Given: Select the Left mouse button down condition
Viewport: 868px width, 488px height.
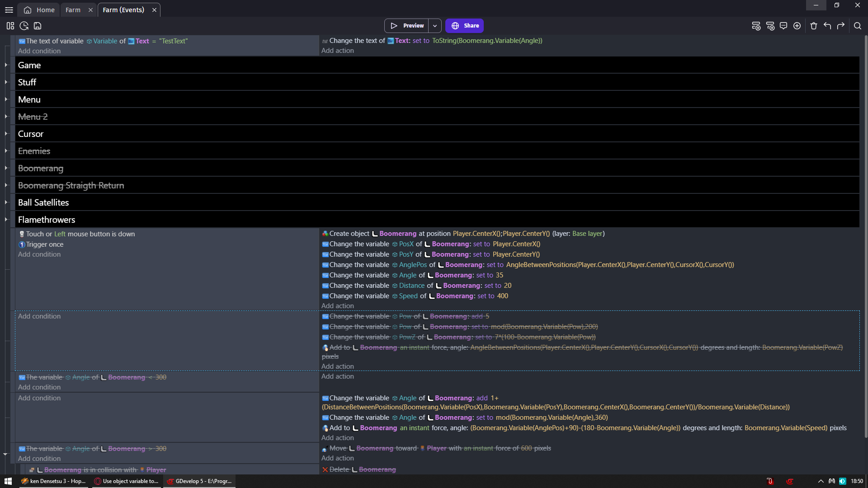Looking at the screenshot, I should coord(77,234).
